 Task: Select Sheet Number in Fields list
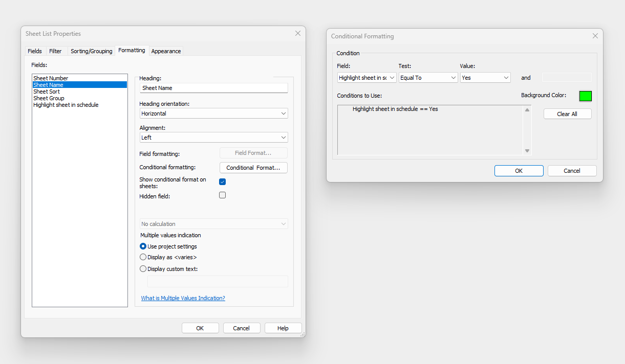[79, 78]
